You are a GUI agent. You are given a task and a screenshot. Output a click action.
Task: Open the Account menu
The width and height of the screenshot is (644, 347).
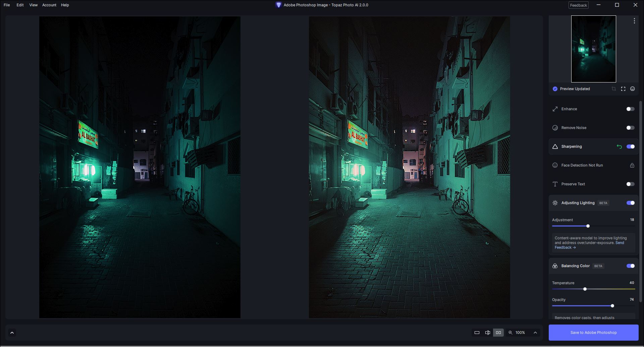click(49, 5)
